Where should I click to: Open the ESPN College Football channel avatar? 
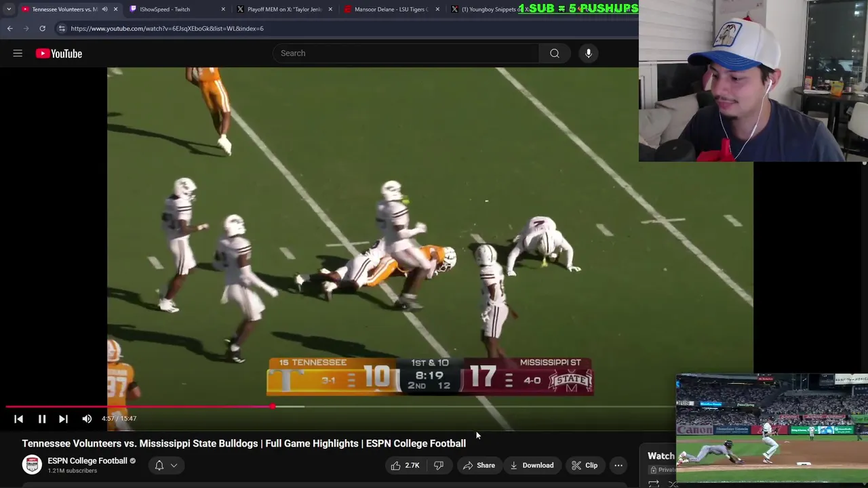pyautogui.click(x=32, y=464)
